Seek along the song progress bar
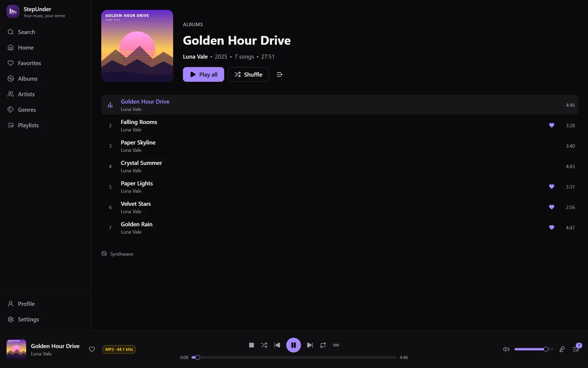This screenshot has height=368, width=588. click(294, 358)
